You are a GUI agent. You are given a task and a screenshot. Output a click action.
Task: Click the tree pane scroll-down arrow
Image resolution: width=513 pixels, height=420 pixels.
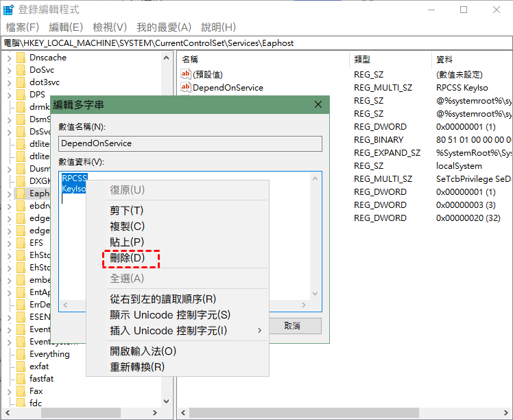(x=166, y=401)
